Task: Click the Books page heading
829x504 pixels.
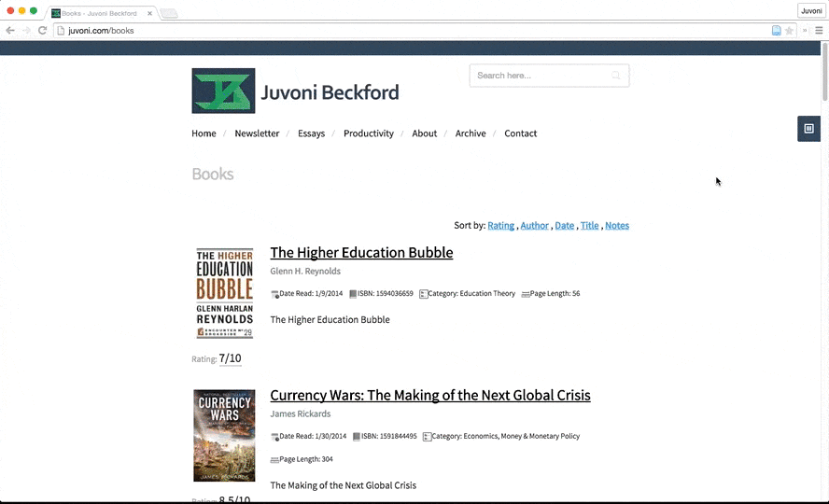Action: 213,174
